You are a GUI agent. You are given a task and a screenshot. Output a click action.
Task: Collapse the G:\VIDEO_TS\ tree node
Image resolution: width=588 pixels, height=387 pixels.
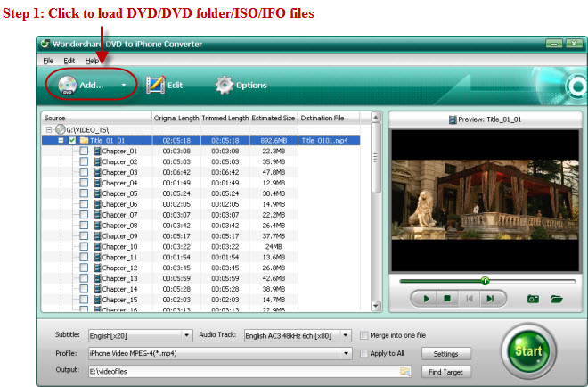49,130
